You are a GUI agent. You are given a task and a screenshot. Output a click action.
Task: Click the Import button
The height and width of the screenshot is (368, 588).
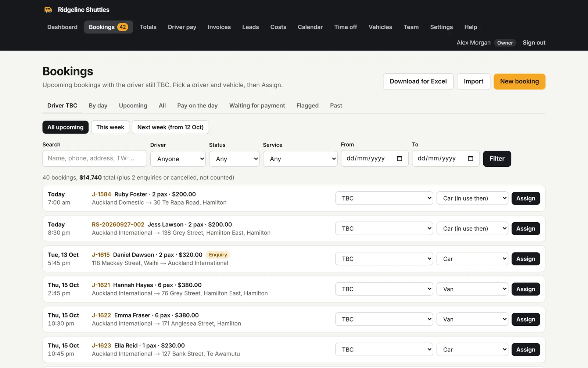473,81
